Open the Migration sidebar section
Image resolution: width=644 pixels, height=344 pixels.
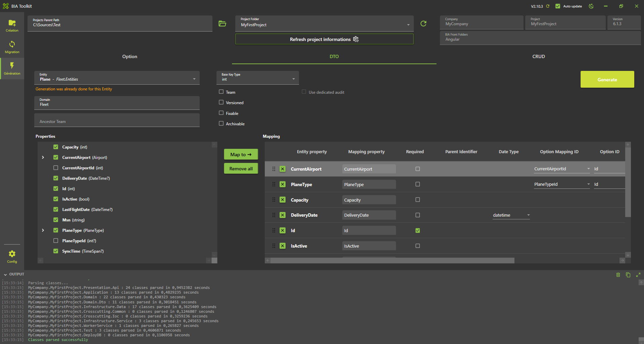[12, 47]
